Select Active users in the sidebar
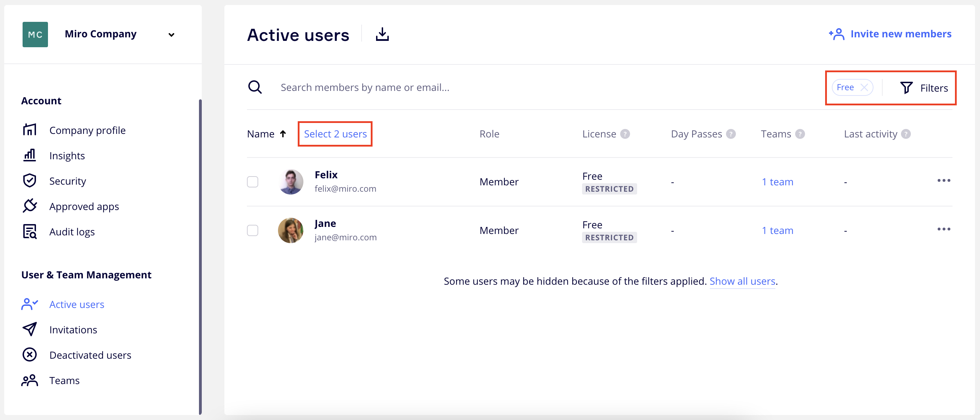Screen dimensions: 980x420 [77, 304]
